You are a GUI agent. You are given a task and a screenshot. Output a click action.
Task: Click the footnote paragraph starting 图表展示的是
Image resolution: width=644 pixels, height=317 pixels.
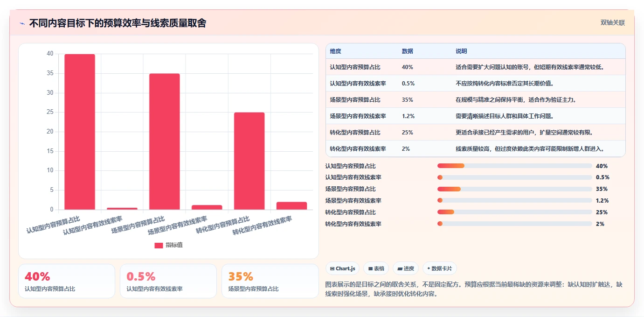coord(474,289)
